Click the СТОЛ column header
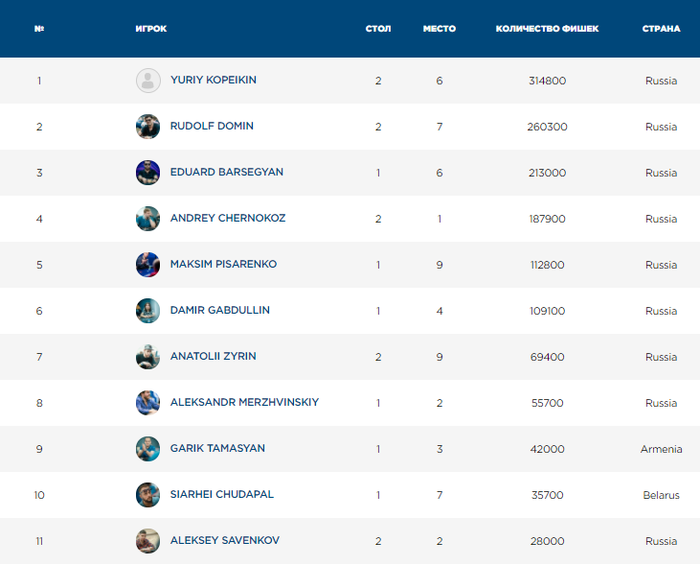 (378, 29)
